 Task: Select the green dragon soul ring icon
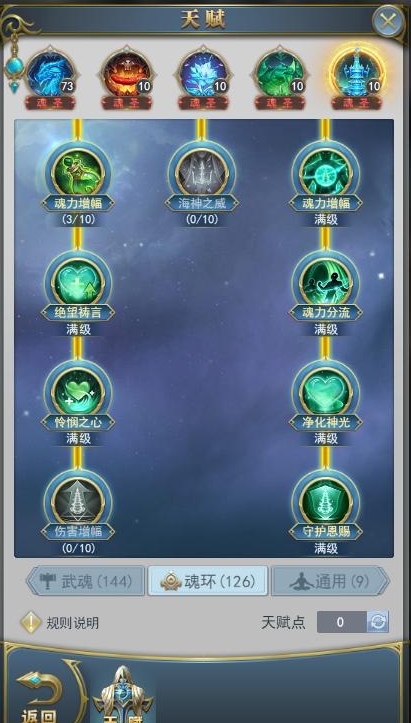point(280,75)
